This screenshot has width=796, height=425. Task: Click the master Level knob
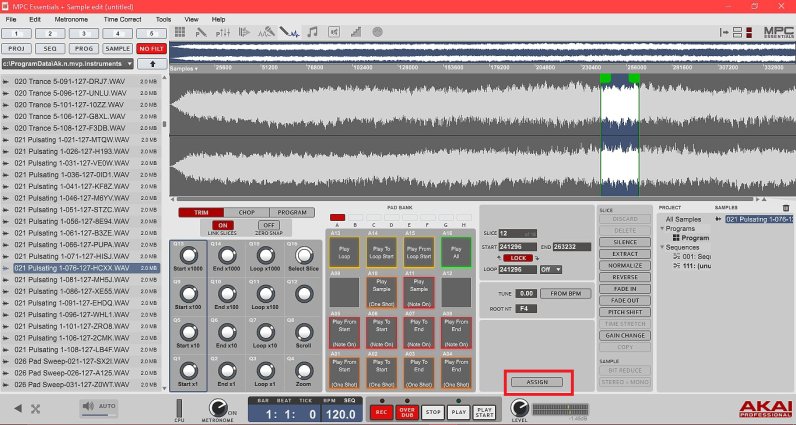[x=518, y=408]
